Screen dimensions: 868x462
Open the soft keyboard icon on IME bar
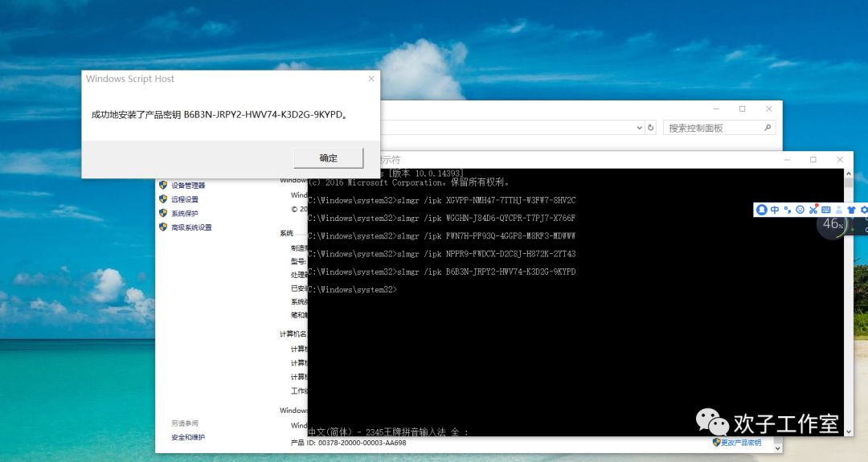pos(826,210)
